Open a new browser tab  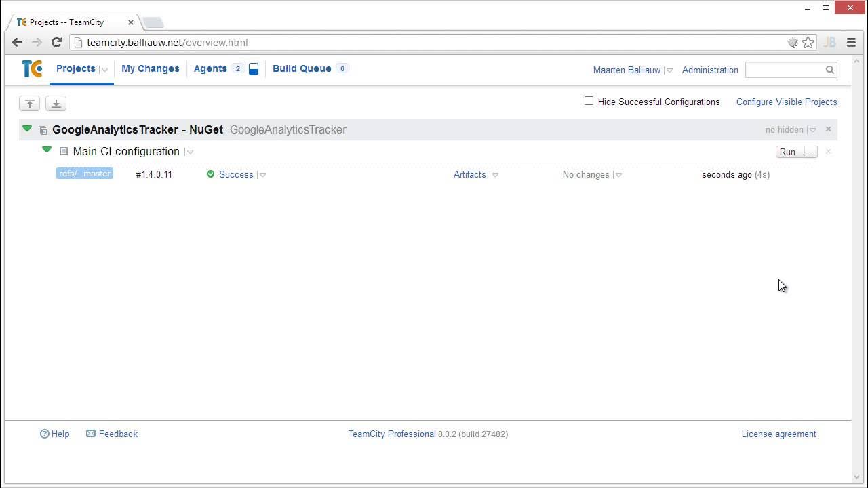pyautogui.click(x=153, y=22)
